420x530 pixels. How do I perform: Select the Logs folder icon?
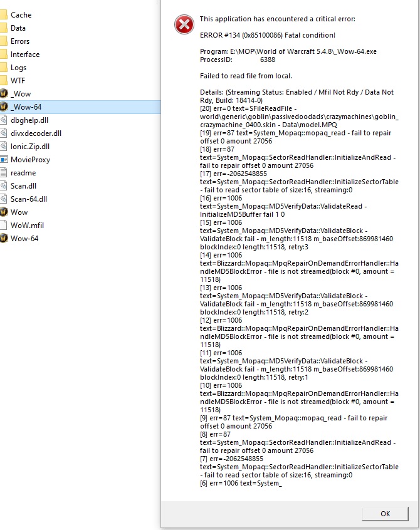[3, 68]
